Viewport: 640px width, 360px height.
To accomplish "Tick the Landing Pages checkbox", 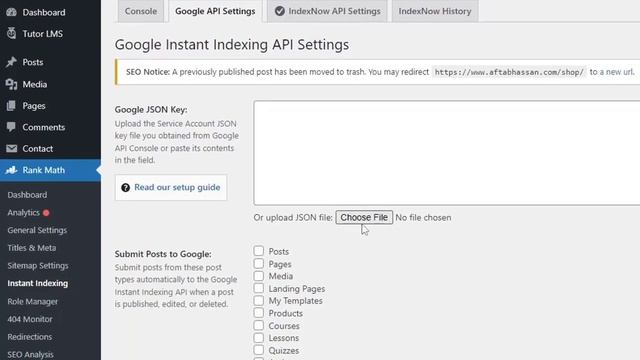I will 258,288.
